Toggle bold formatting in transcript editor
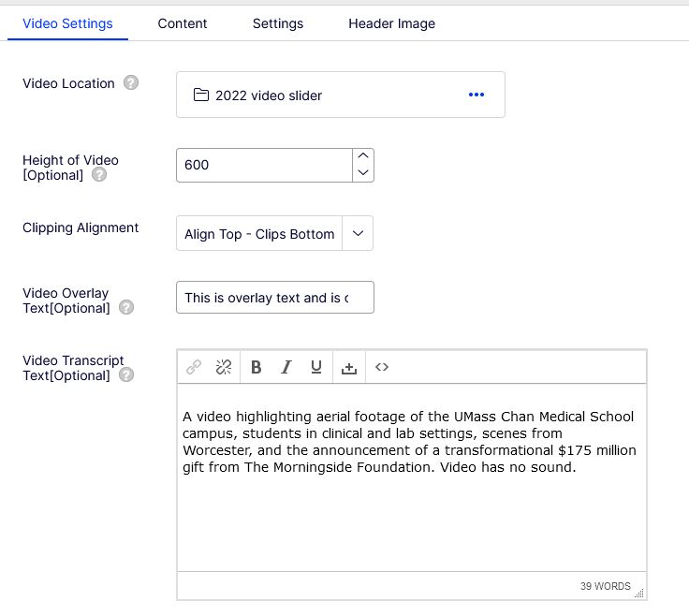Viewport: 689px width, 616px height. [x=256, y=367]
